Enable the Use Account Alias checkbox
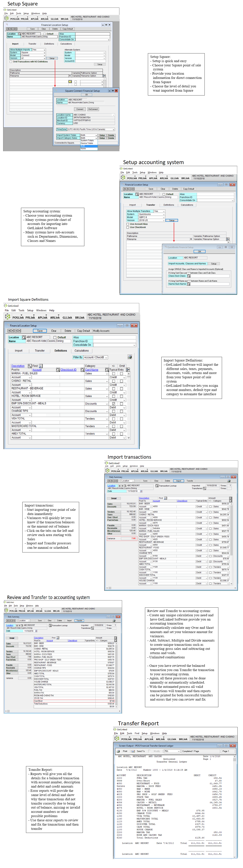Viewport: 243px width, 868px height. [x=128, y=224]
